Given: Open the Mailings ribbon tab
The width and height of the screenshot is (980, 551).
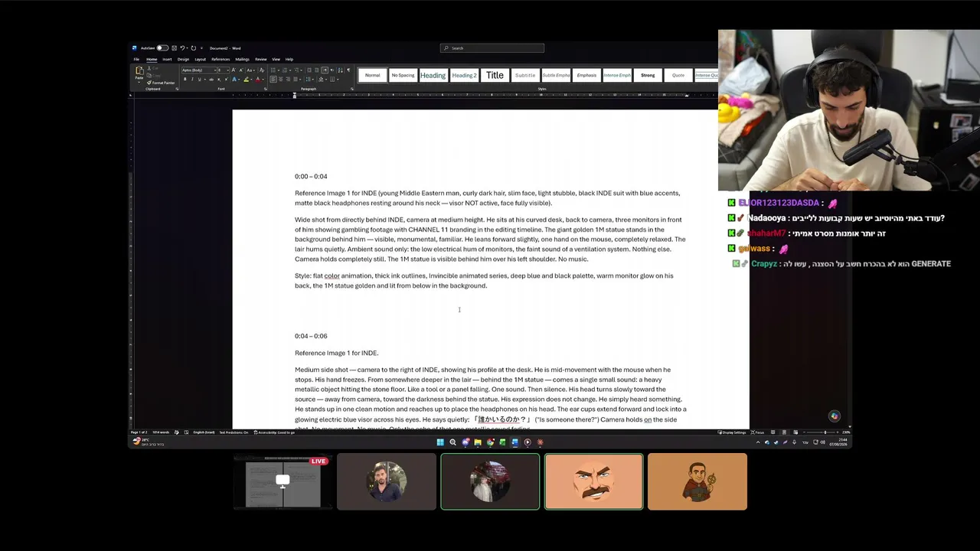Looking at the screenshot, I should pos(242,59).
